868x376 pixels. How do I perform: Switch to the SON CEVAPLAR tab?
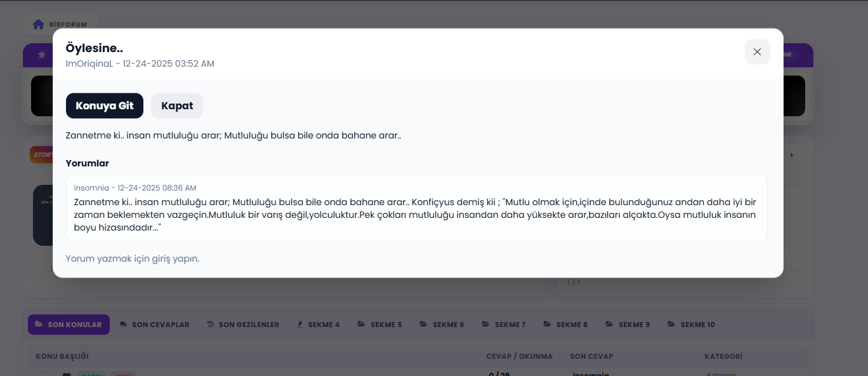point(154,324)
